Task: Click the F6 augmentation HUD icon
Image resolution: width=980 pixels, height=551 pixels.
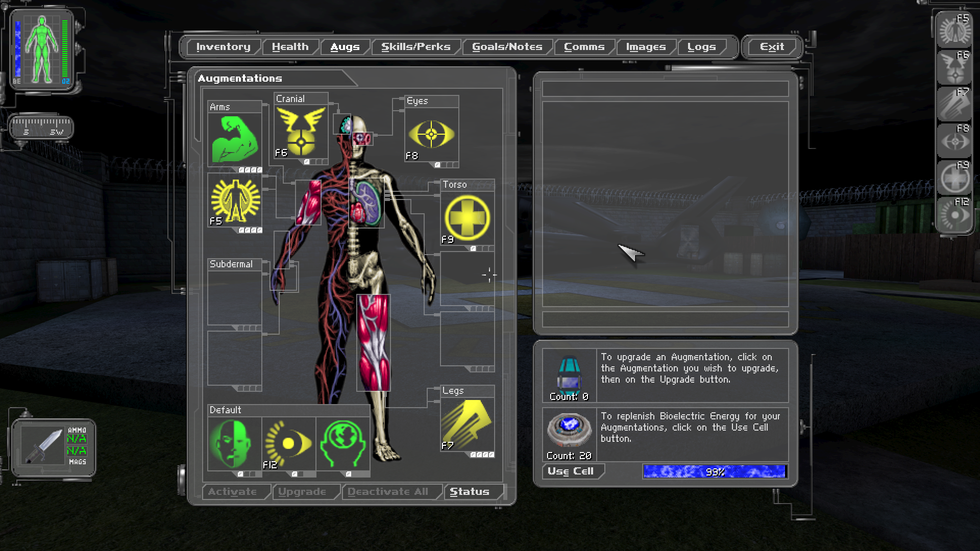Action: [954, 67]
